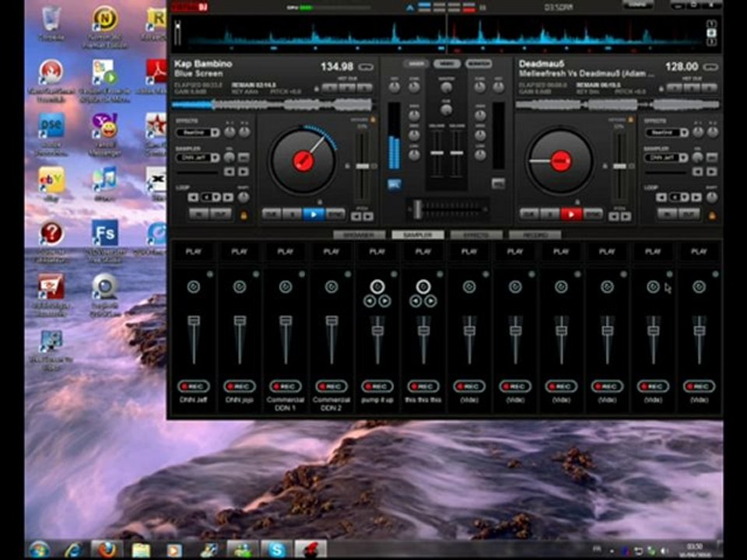This screenshot has height=560, width=747.
Task: Click the left deck Sync button
Action: [x=335, y=215]
